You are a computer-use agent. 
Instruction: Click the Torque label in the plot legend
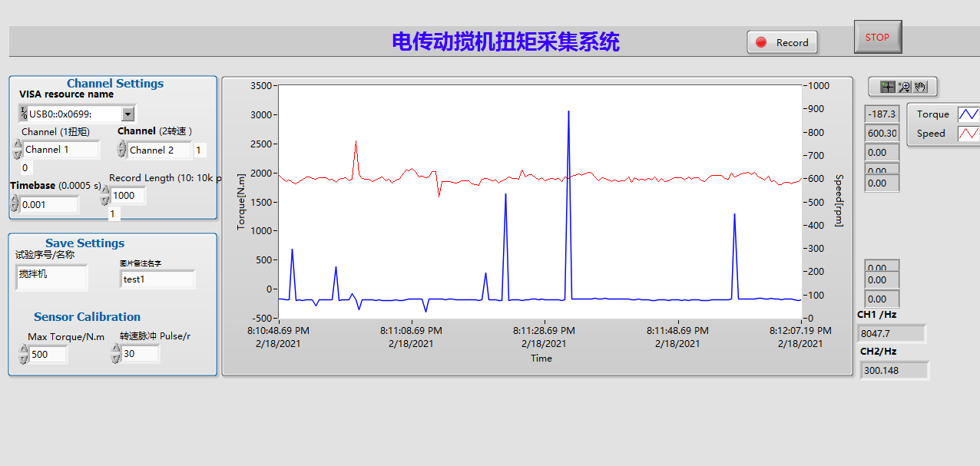[932, 114]
